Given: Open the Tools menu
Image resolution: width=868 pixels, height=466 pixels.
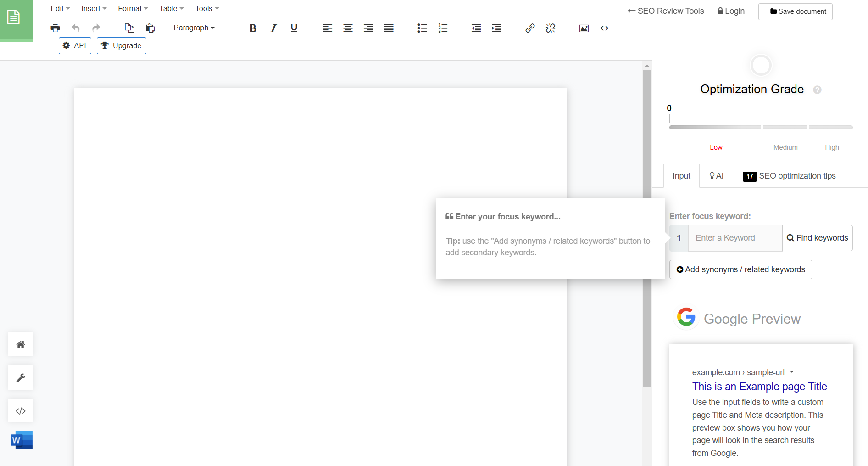Looking at the screenshot, I should tap(206, 8).
